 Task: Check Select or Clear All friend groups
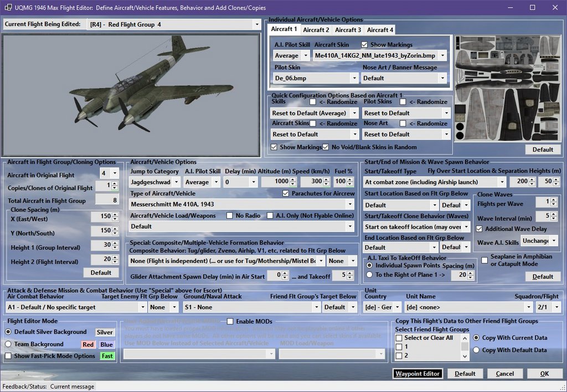click(x=399, y=338)
